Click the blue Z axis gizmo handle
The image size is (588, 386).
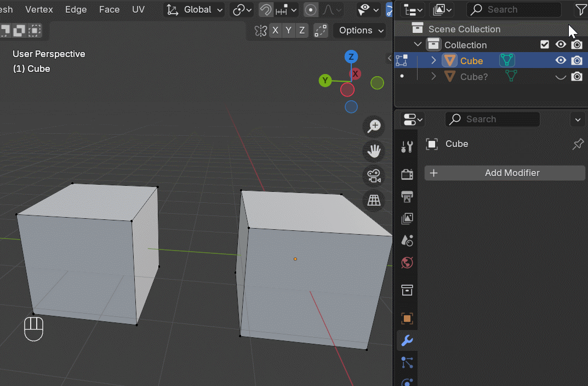tap(351, 56)
